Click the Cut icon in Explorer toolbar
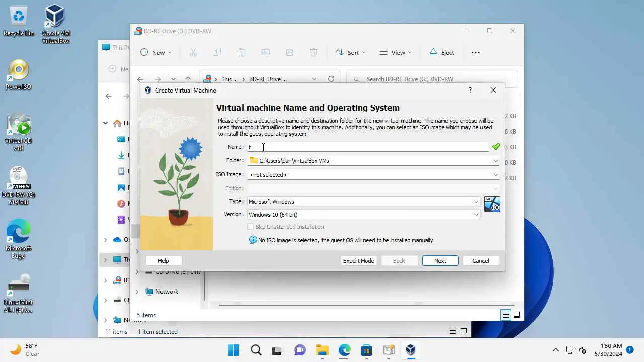The height and width of the screenshot is (362, 644). [193, 52]
